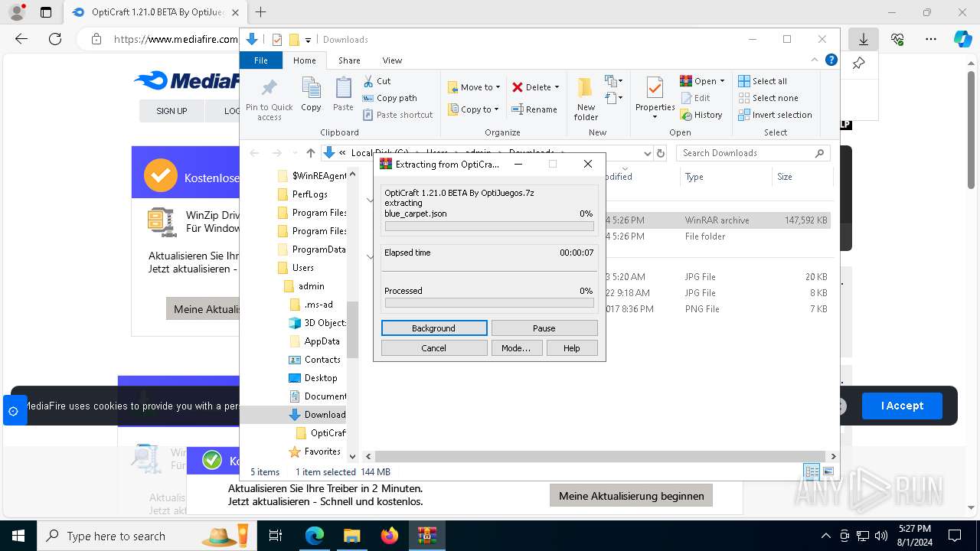
Task: Click file extraction progress bar
Action: 489,227
